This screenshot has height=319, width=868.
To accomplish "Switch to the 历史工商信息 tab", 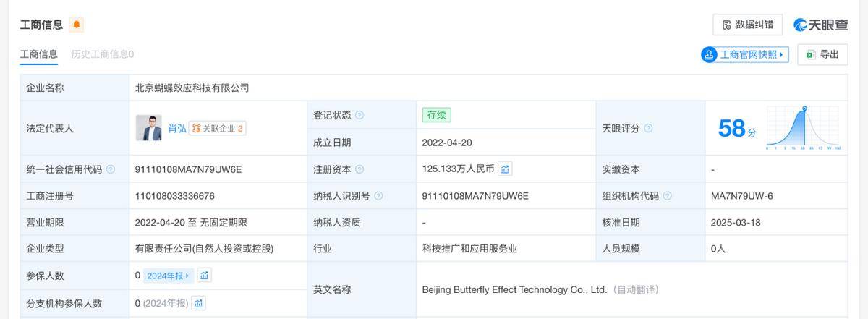I will pos(103,54).
